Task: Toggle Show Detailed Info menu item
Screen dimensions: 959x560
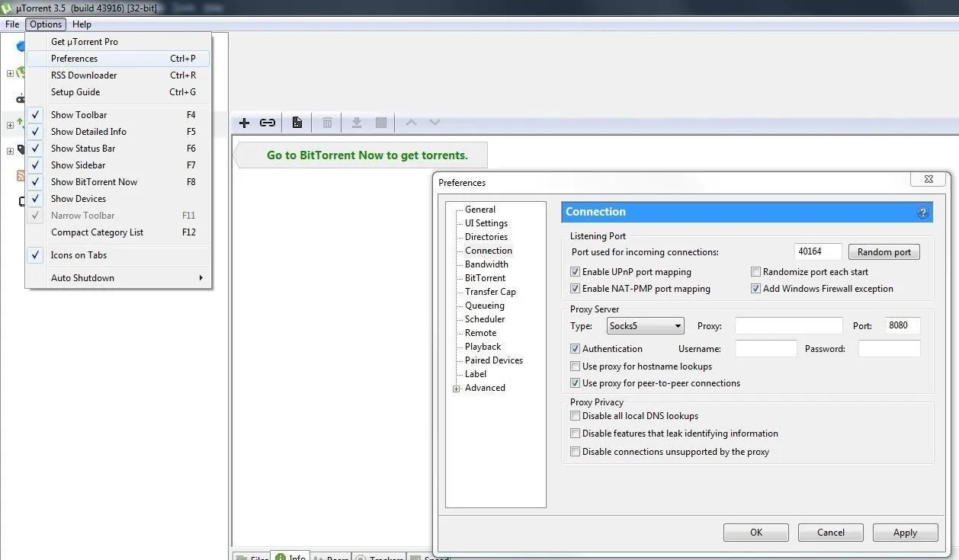Action: tap(118, 132)
